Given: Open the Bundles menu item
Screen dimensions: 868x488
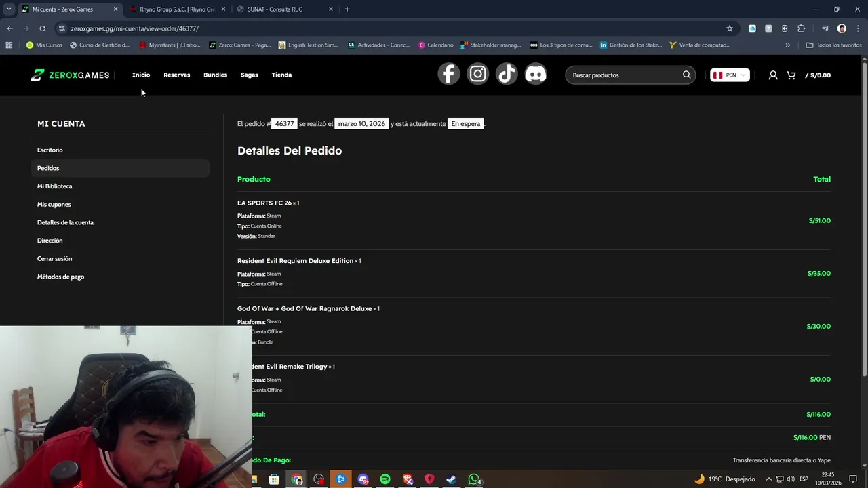Looking at the screenshot, I should pyautogui.click(x=215, y=75).
